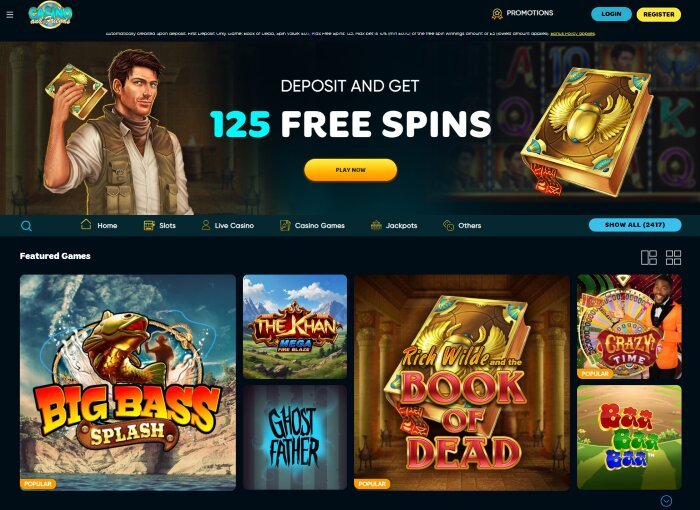This screenshot has width=700, height=510.
Task: Click the Play Now button
Action: [x=350, y=170]
